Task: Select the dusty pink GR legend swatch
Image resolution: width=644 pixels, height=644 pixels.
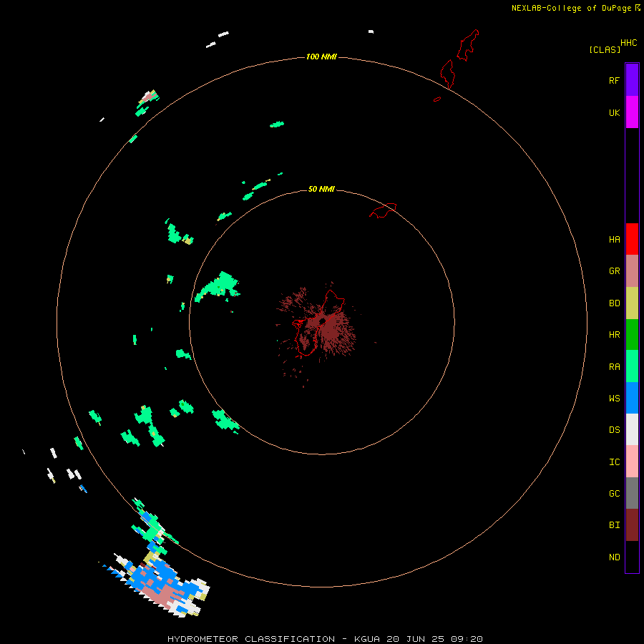Action: [x=632, y=271]
